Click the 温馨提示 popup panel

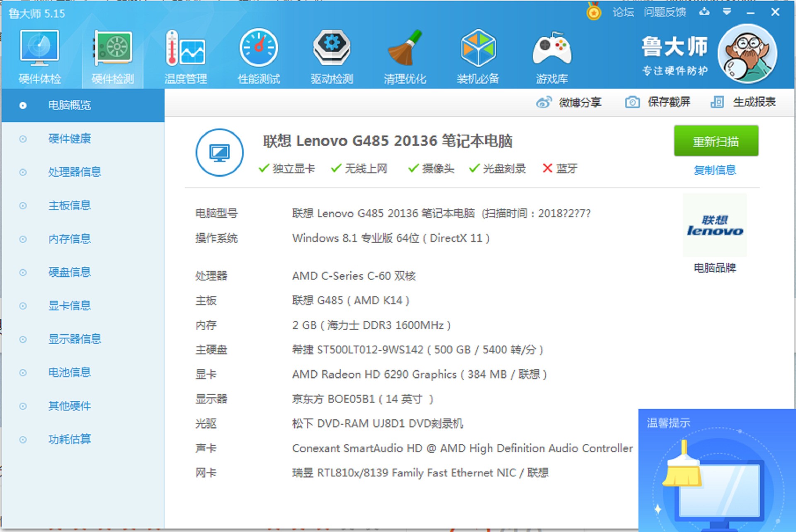717,470
